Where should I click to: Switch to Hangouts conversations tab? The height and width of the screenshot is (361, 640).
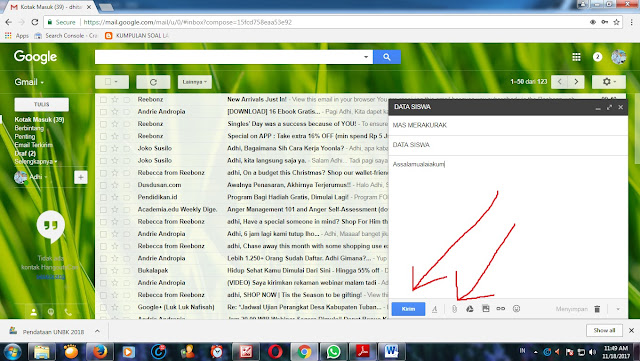pos(51,312)
